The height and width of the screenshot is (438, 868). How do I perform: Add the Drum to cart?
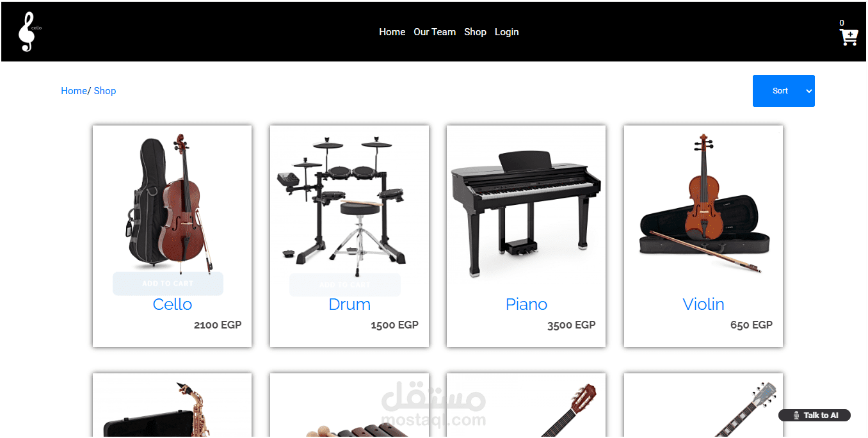click(x=345, y=285)
